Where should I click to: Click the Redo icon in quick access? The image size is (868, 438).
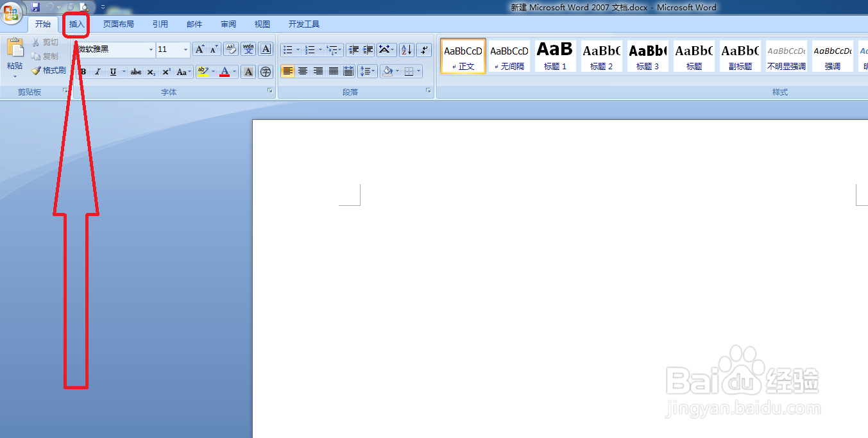[x=71, y=7]
